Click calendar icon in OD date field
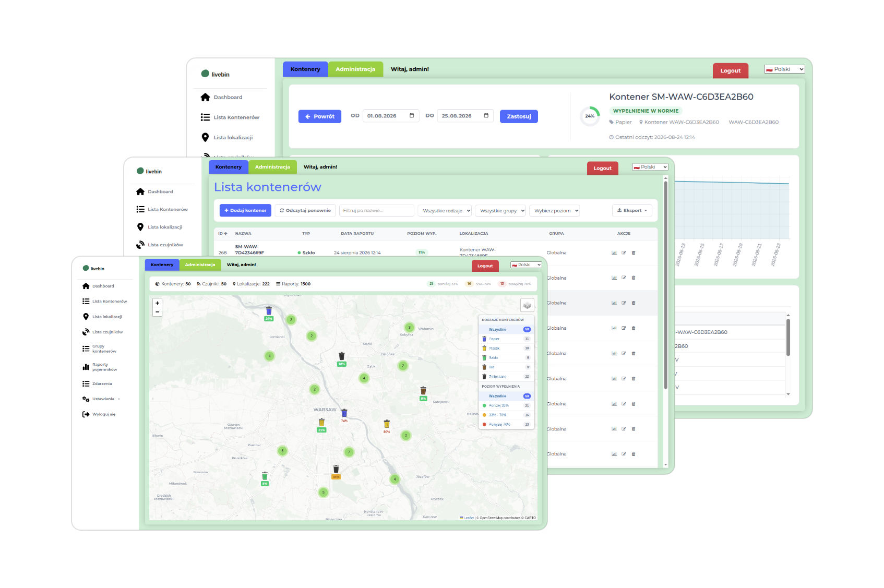The width and height of the screenshot is (884, 588). coord(412,115)
